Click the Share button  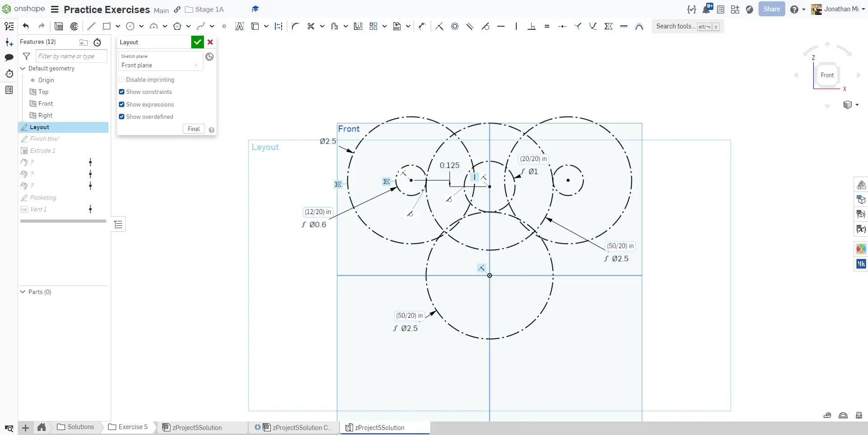pyautogui.click(x=771, y=9)
